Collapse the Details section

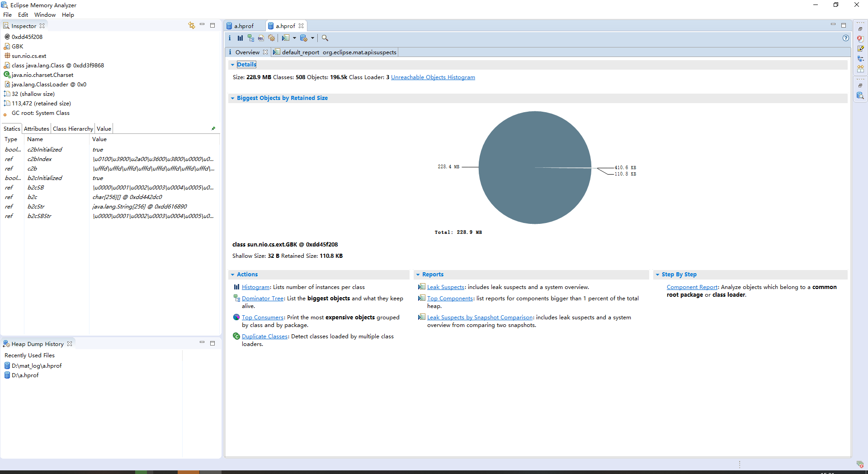pos(233,65)
